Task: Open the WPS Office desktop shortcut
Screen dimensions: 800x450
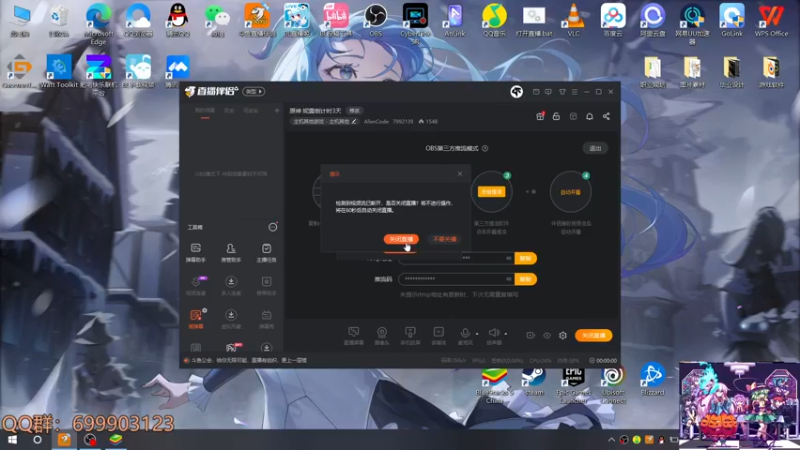Action: tap(771, 20)
